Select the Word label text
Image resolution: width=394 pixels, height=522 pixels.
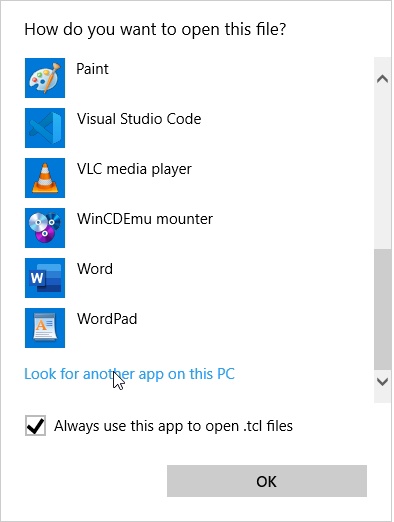(95, 269)
